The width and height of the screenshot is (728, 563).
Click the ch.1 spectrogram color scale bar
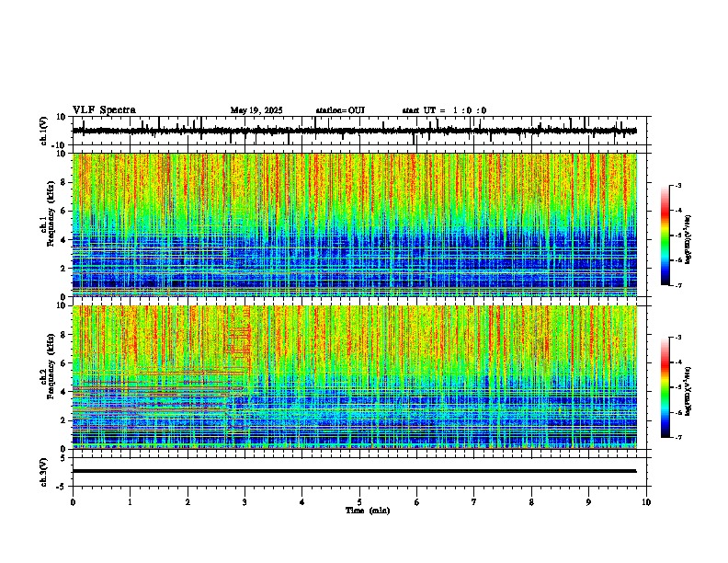tap(665, 236)
